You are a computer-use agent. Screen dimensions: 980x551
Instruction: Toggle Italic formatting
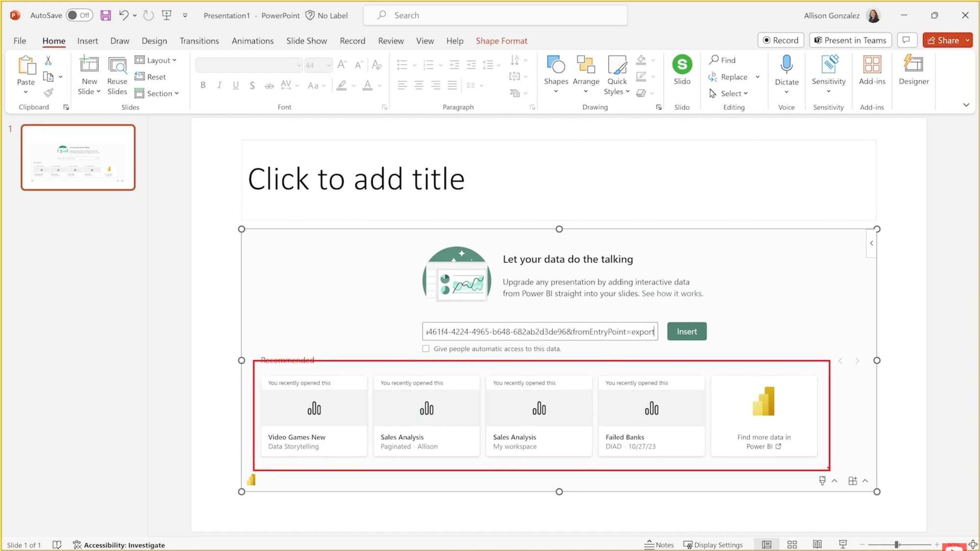pyautogui.click(x=219, y=85)
